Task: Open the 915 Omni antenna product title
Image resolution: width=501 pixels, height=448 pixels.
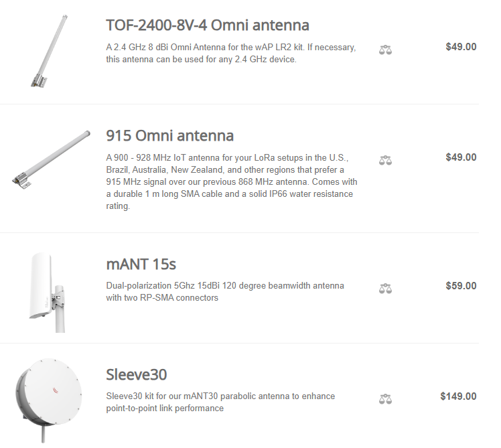Action: (x=169, y=135)
